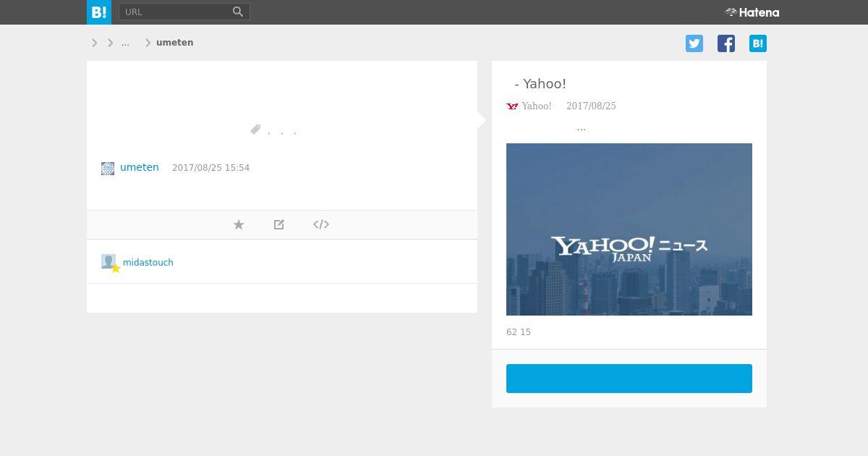Click the Hatena Bookmark B! logo

pos(99,12)
